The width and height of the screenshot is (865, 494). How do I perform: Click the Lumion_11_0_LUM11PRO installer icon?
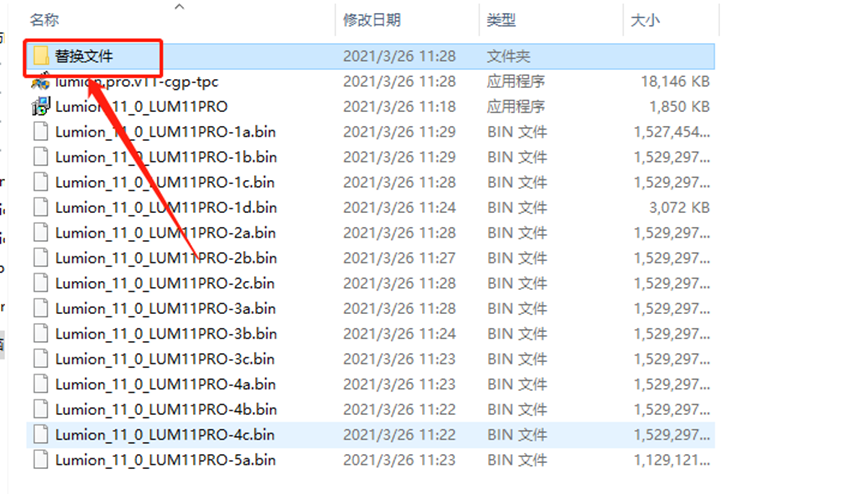pos(41,107)
